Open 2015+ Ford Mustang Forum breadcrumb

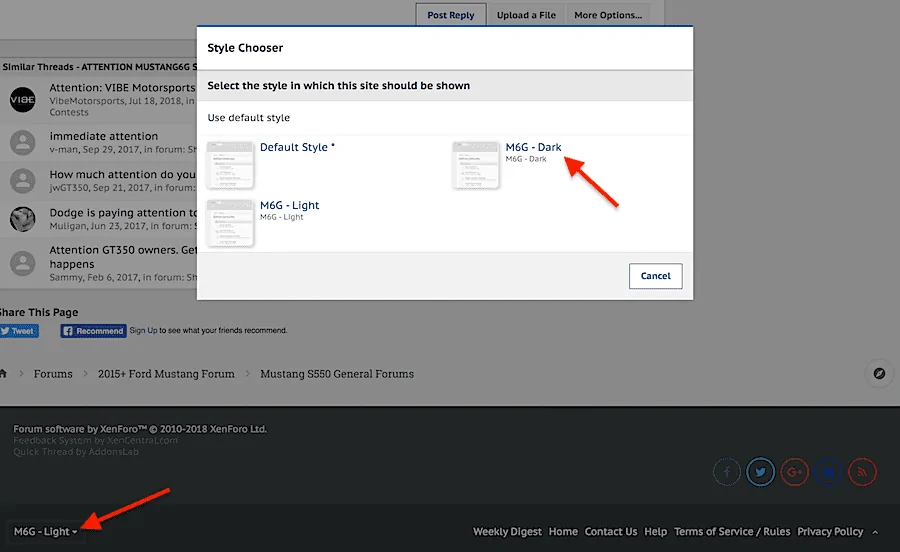click(166, 374)
